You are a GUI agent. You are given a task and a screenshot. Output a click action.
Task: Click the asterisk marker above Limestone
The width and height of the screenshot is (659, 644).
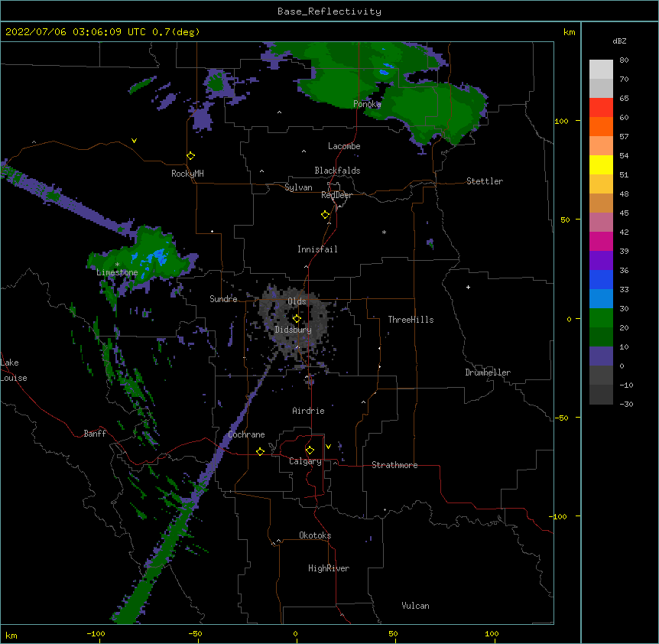tap(117, 265)
